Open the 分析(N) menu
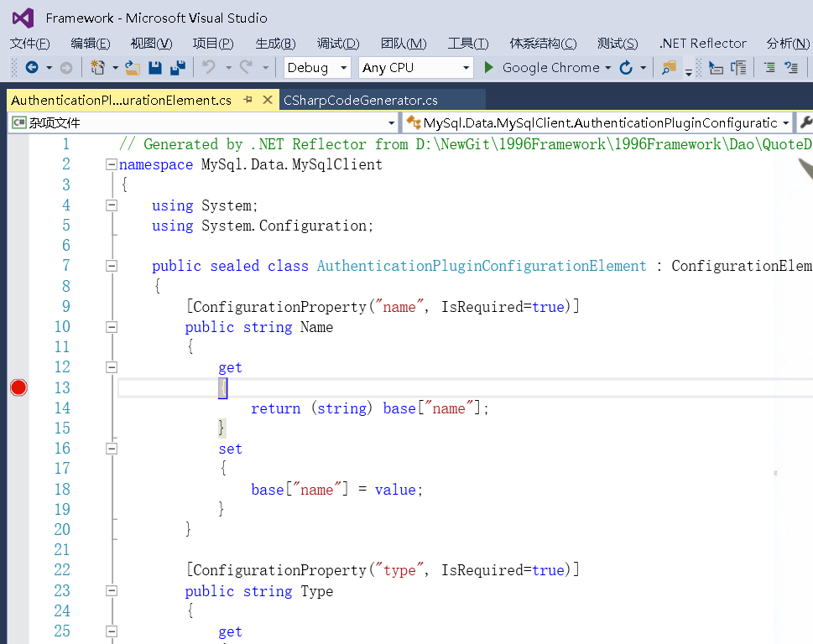Viewport: 813px width, 644px height. (788, 44)
